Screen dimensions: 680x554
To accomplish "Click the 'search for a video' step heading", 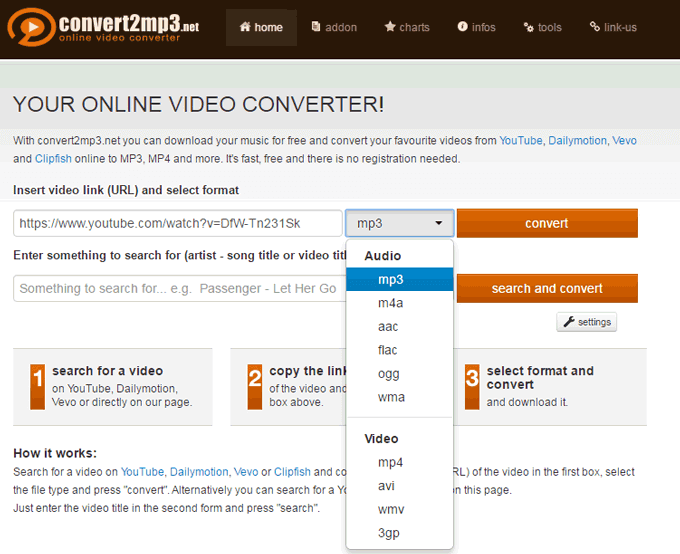I will (108, 371).
